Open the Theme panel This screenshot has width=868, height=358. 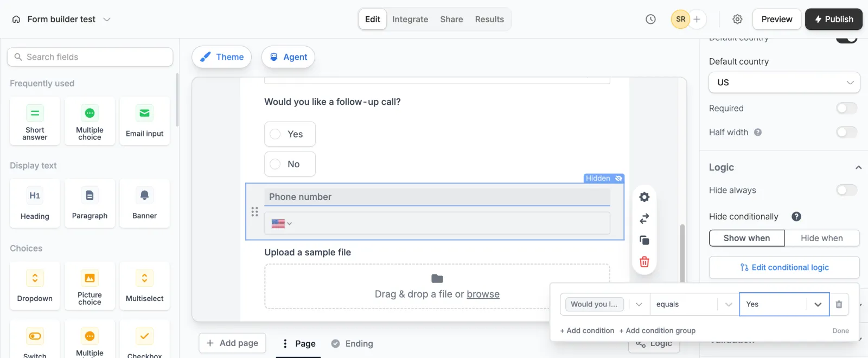pyautogui.click(x=221, y=57)
